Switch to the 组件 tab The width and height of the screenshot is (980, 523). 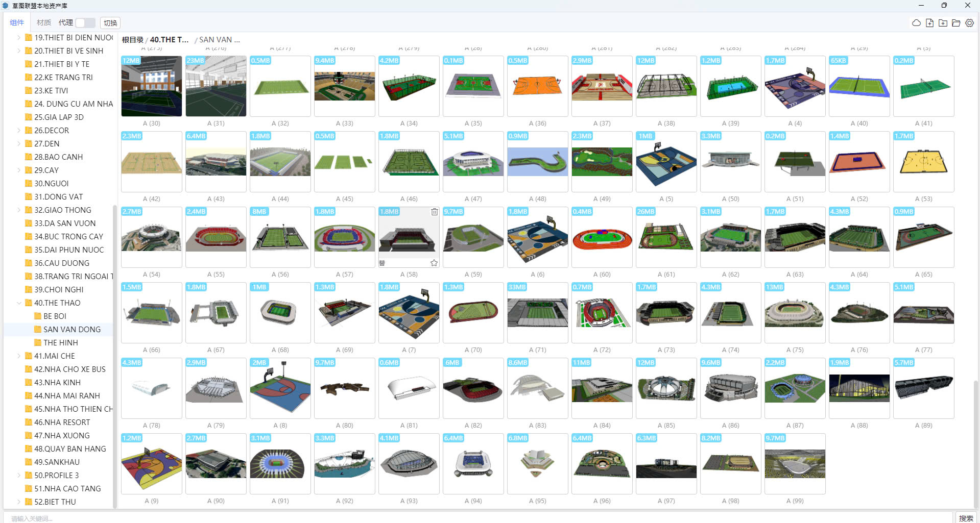[17, 23]
